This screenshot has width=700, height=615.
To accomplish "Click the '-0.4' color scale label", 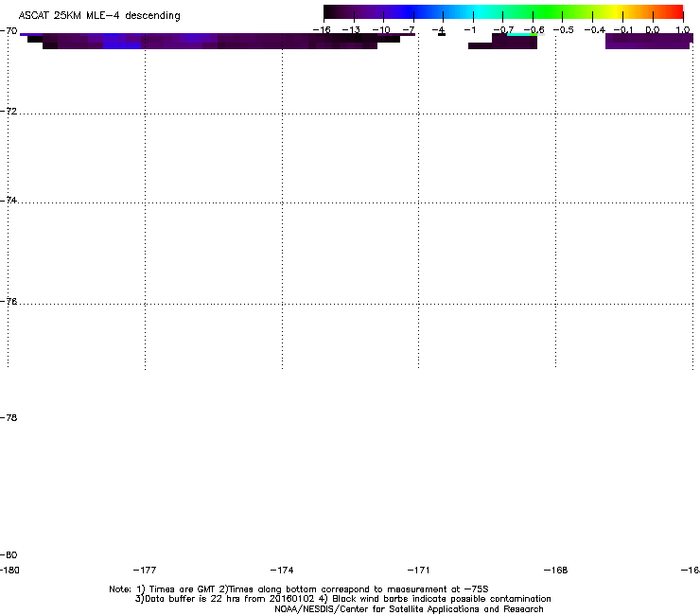I will click(x=594, y=30).
